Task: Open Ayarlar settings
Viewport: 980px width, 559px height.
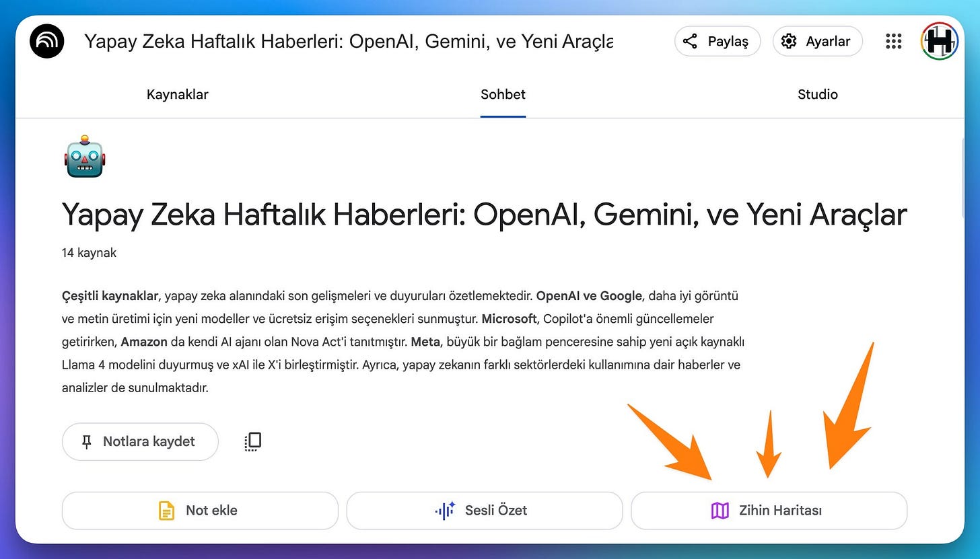Action: [818, 41]
